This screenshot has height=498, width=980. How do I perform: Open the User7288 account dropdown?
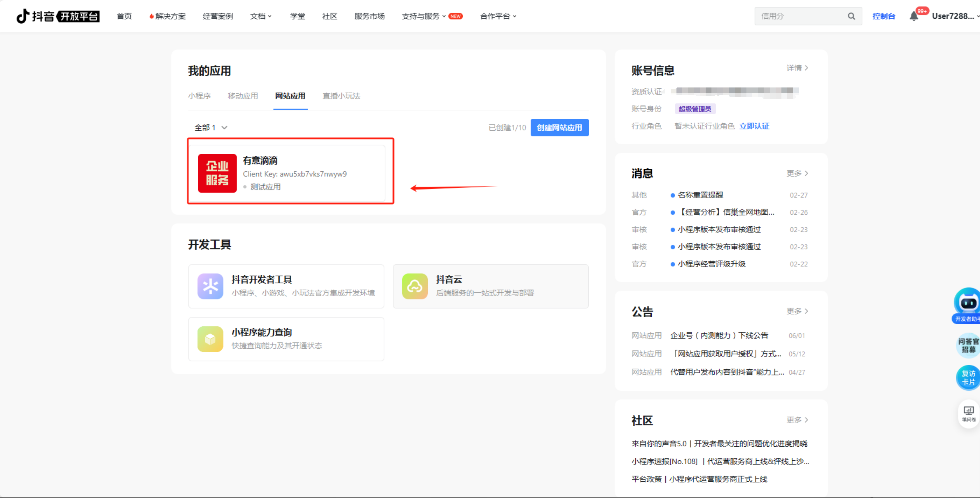pos(956,16)
